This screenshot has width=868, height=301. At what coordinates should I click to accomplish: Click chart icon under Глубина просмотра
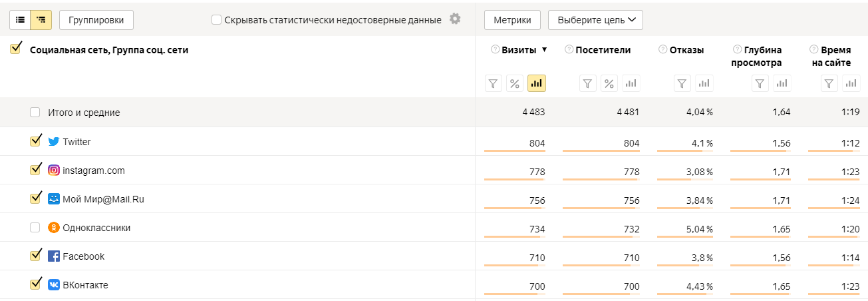pyautogui.click(x=782, y=83)
